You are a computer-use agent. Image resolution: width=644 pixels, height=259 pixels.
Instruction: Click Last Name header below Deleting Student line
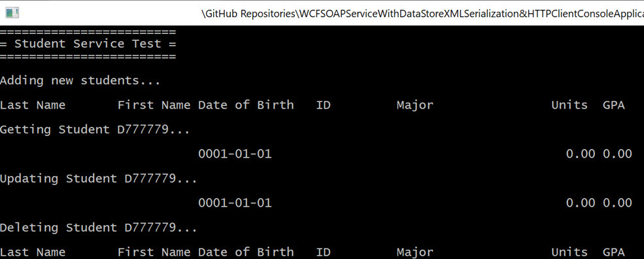33,252
